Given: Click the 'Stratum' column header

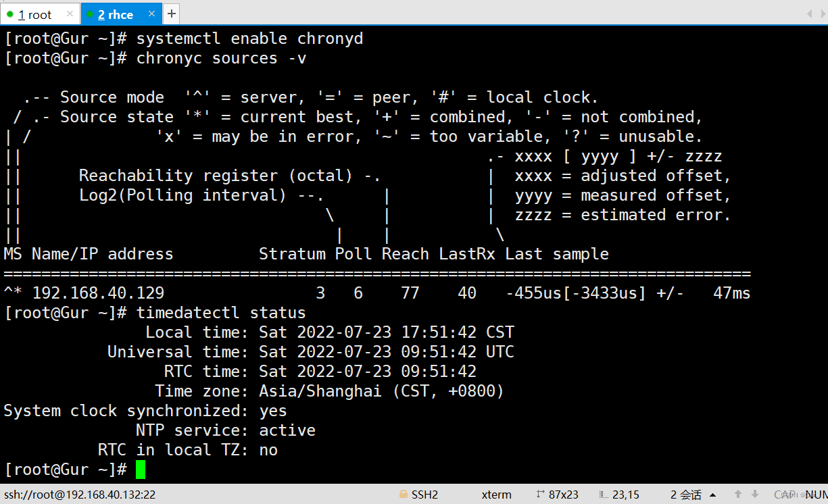Looking at the screenshot, I should tap(292, 254).
